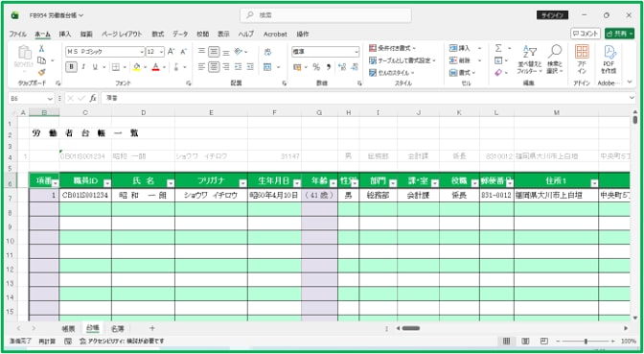Open filter dropdown on 住所1 header
Image resolution: width=644 pixels, height=354 pixels.
click(594, 183)
